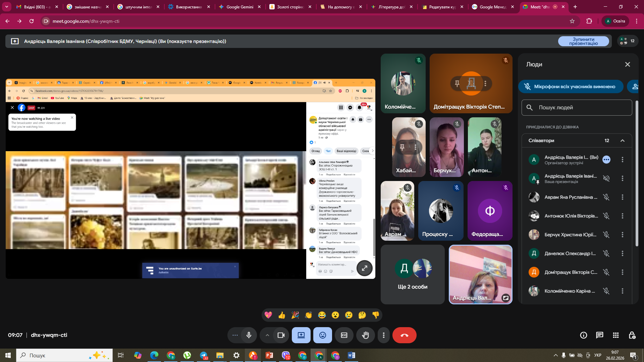The width and height of the screenshot is (644, 362).
Task: Click the raise hand icon
Action: coord(365,335)
